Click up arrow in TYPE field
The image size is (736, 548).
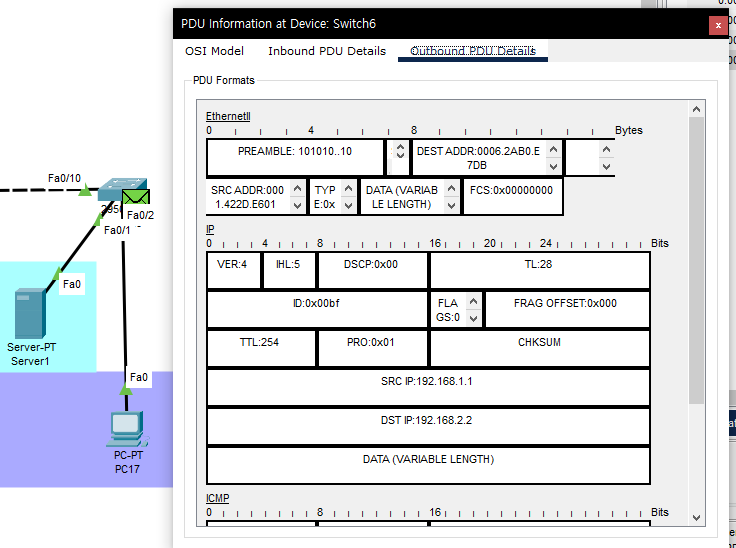(x=348, y=189)
